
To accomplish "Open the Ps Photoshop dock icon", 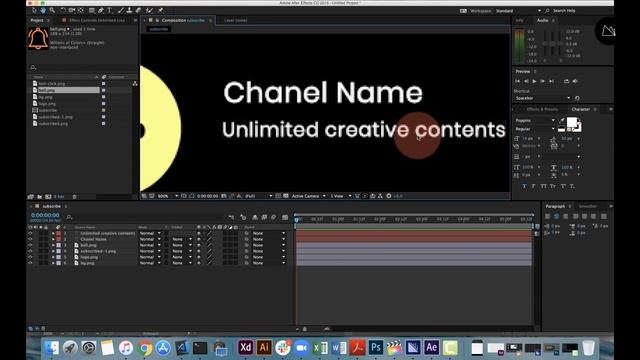I will [x=376, y=348].
